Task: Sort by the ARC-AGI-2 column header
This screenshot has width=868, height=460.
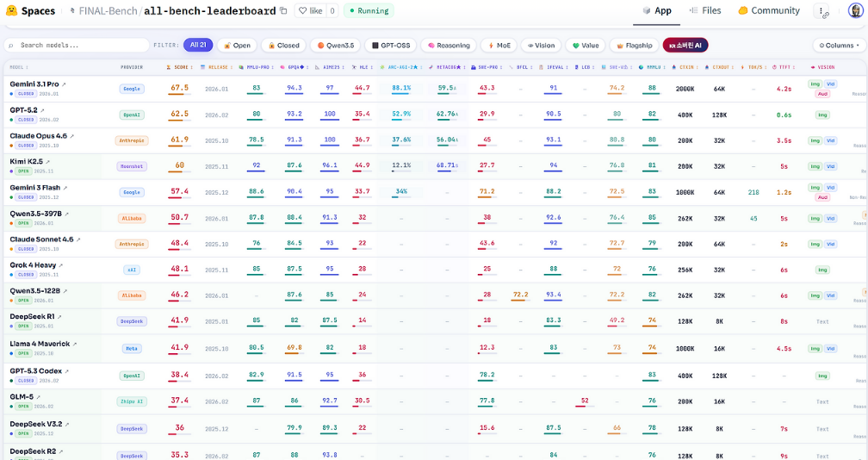Action: [x=400, y=67]
